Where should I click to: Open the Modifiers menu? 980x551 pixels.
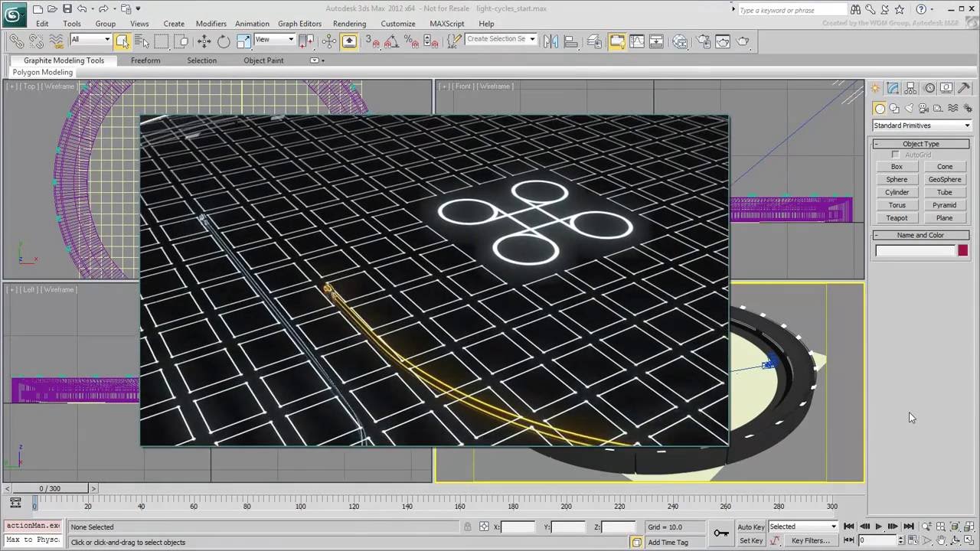[211, 24]
